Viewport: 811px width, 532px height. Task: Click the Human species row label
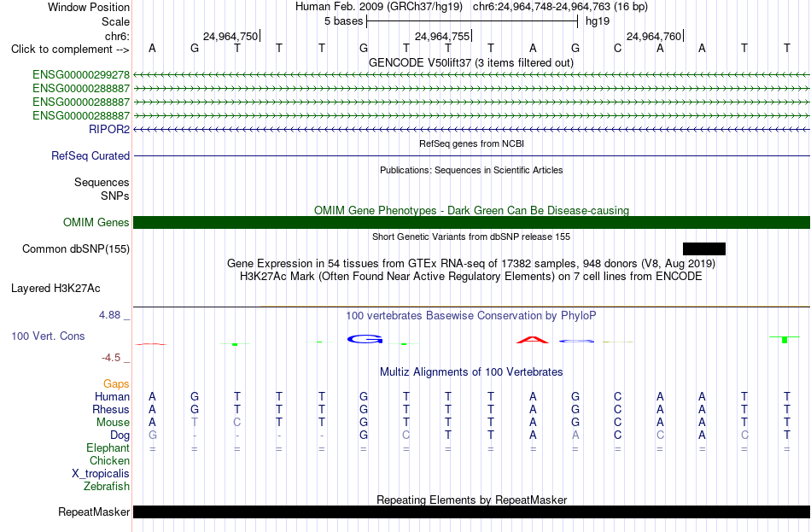click(x=112, y=397)
